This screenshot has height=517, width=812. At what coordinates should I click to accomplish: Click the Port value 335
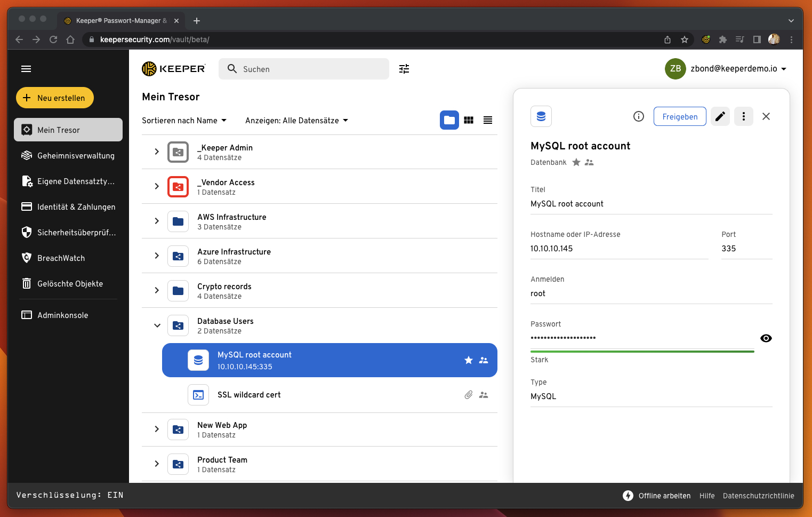pos(729,249)
